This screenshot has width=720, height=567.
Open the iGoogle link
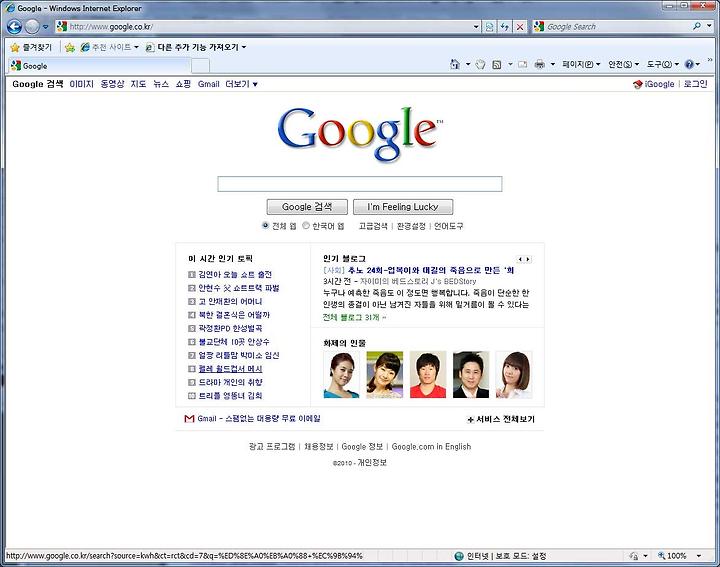tap(654, 84)
